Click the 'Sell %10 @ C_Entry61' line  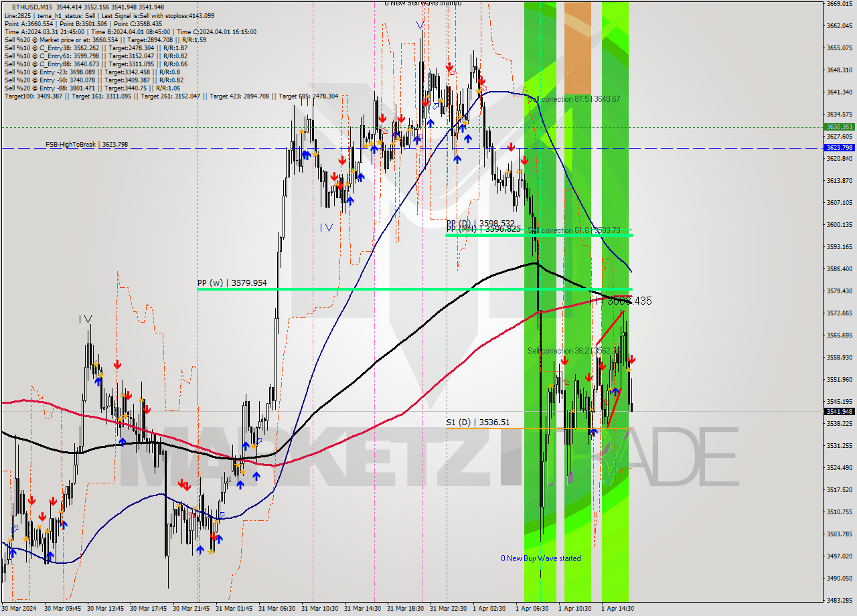96,56
